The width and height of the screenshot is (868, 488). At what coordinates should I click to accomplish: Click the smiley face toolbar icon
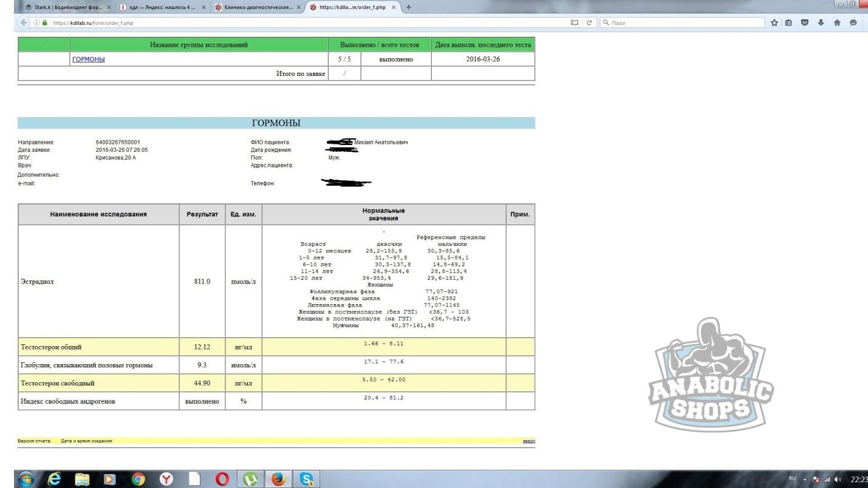[853, 23]
